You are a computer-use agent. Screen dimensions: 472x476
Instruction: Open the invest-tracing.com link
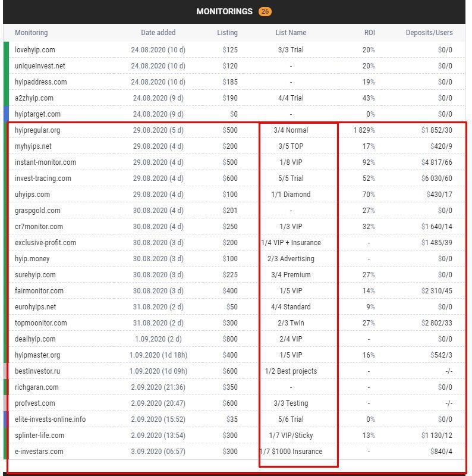point(43,178)
